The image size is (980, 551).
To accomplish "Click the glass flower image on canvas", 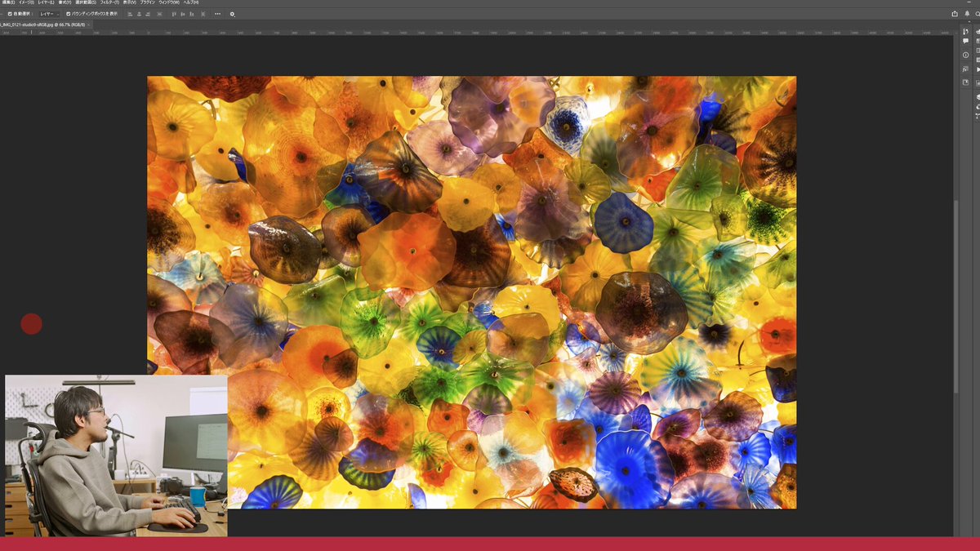I will 471,291.
